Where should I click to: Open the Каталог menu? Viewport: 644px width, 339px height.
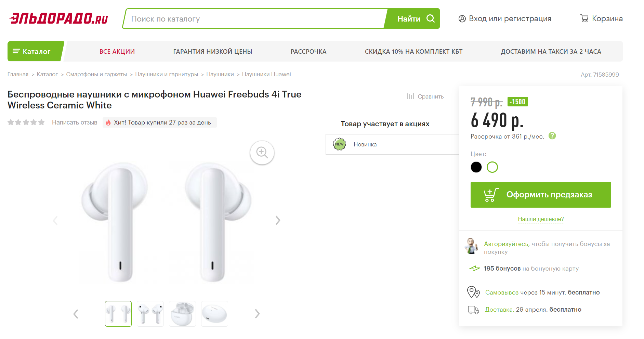[36, 51]
